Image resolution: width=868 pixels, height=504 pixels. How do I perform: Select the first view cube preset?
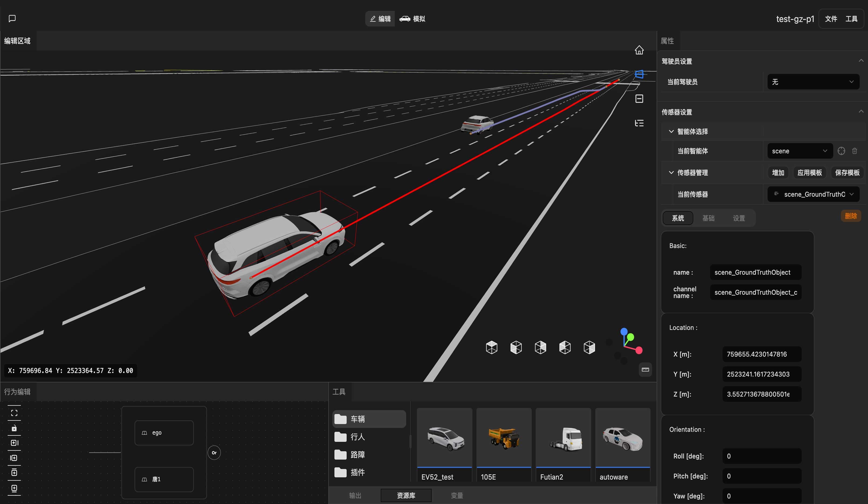492,347
